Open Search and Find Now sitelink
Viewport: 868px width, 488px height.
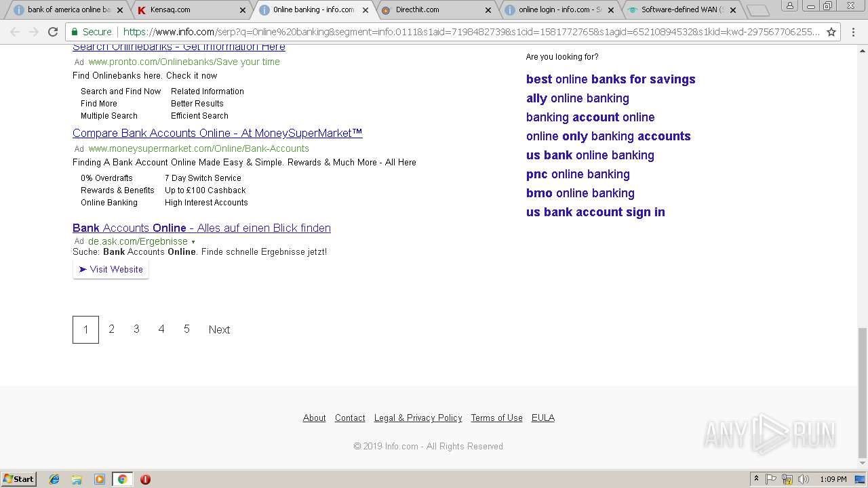pos(121,91)
